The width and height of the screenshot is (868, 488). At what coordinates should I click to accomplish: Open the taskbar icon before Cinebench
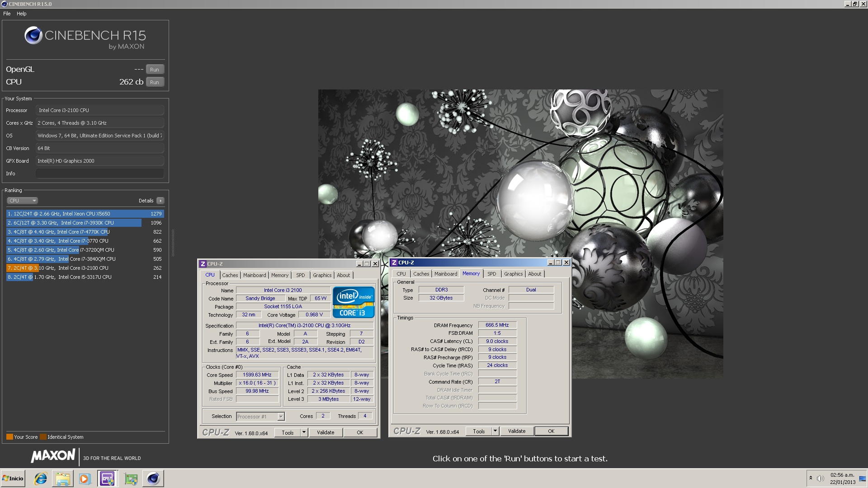[131, 479]
